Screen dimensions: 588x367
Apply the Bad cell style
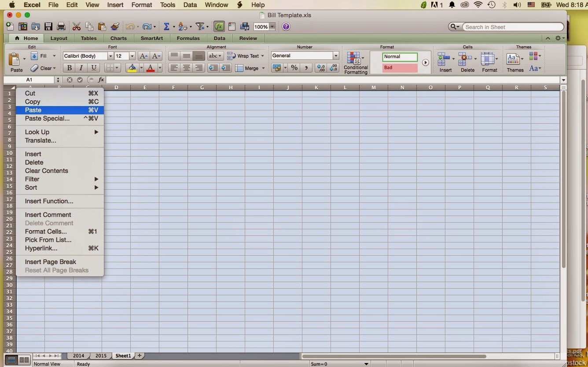point(400,68)
